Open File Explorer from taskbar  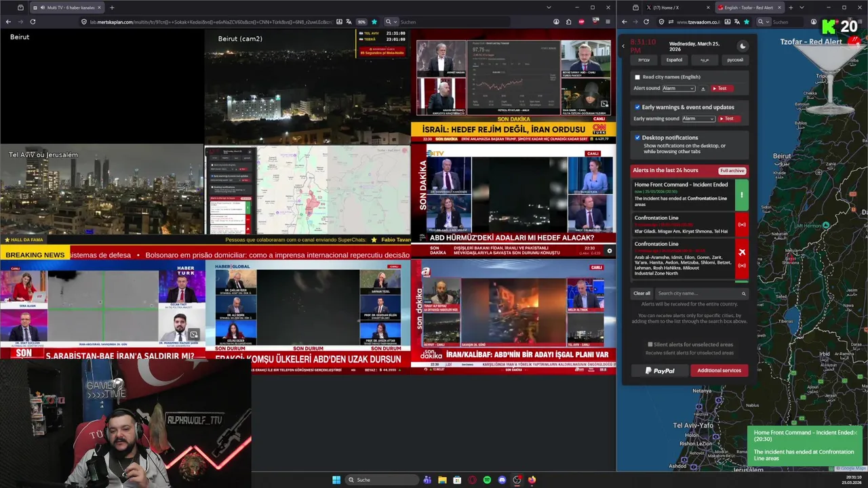442,480
